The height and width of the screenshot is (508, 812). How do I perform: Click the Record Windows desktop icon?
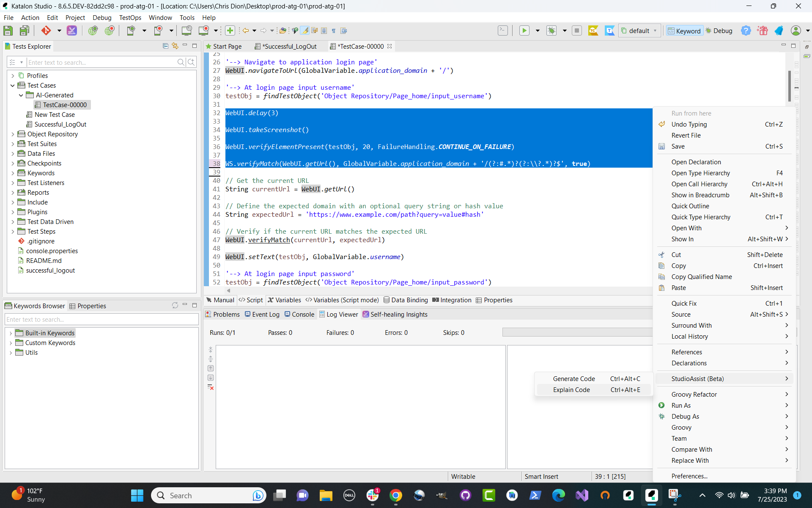[203, 30]
